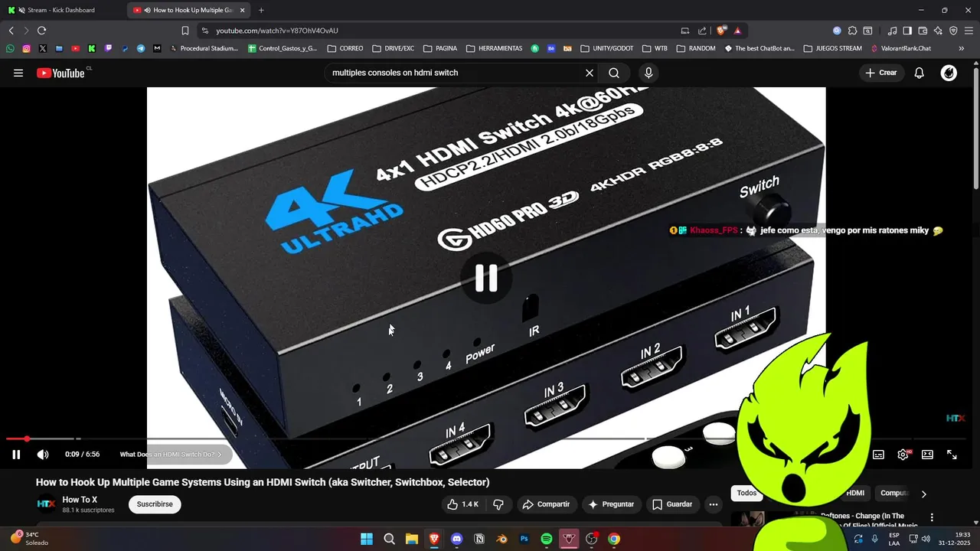Image resolution: width=980 pixels, height=551 pixels.
Task: Toggle the browser sidebar panel icon
Action: click(x=907, y=31)
